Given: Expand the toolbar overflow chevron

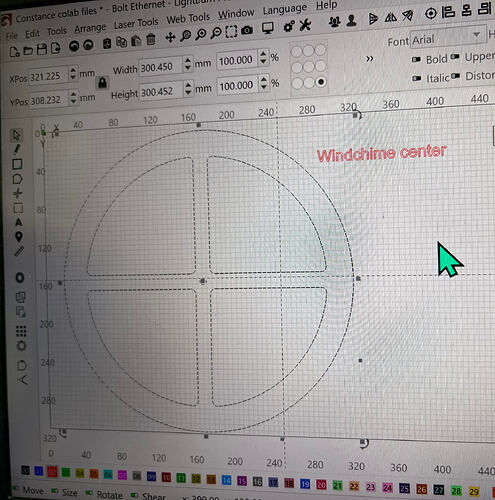Looking at the screenshot, I should [x=370, y=59].
